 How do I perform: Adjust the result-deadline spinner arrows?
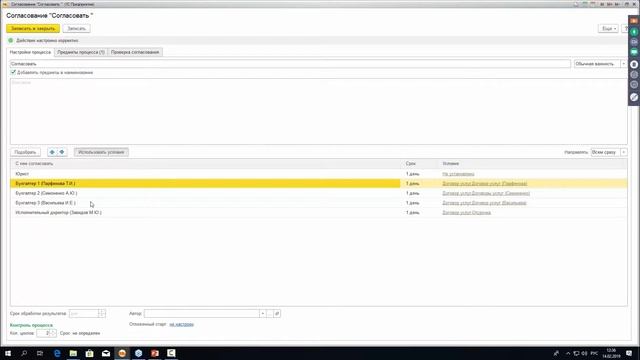pyautogui.click(x=102, y=314)
